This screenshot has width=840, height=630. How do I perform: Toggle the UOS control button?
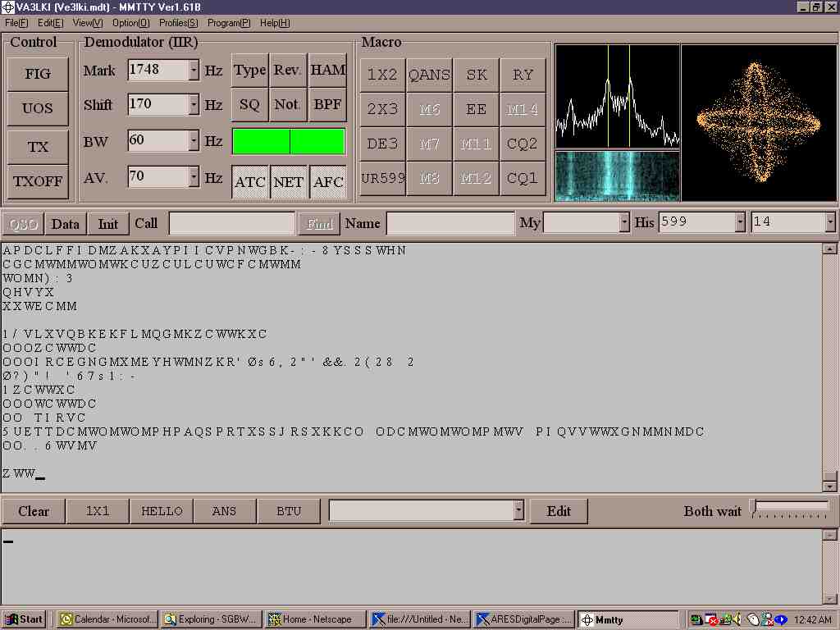click(38, 109)
